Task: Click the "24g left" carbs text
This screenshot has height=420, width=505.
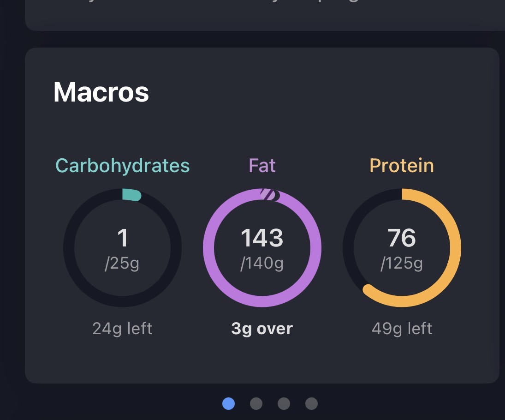Action: click(122, 329)
